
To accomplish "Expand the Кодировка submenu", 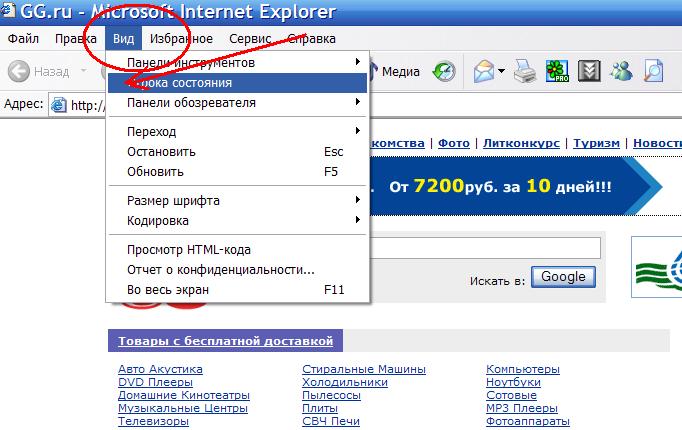I will pos(237,221).
